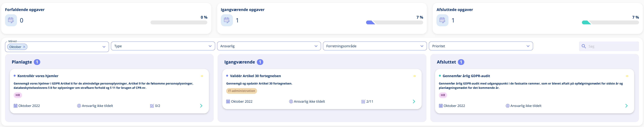Click the HR tag on GDPR-audit card
Screen dimensions: 644x127
(x=443, y=95)
